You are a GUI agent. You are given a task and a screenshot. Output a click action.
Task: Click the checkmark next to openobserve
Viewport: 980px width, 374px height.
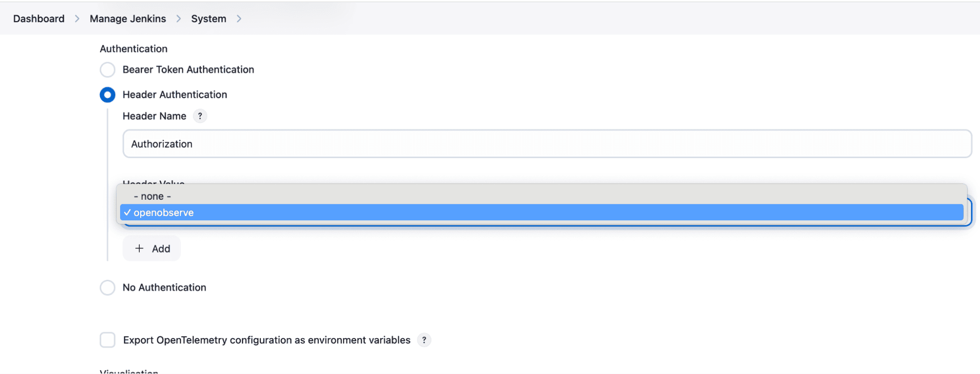pos(127,213)
